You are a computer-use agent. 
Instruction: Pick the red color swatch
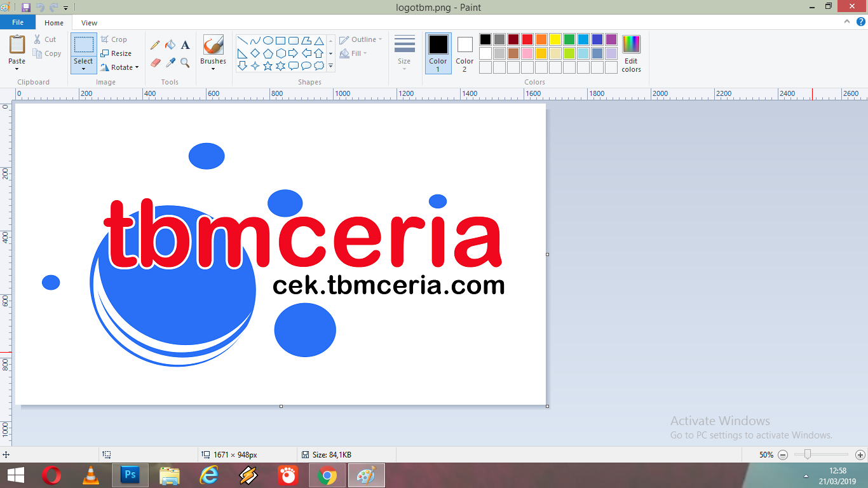(527, 39)
